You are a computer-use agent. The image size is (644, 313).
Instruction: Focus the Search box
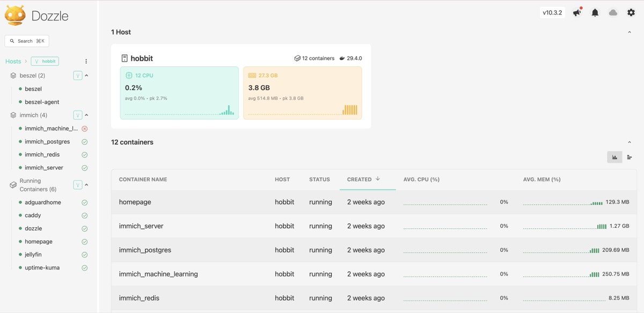27,41
